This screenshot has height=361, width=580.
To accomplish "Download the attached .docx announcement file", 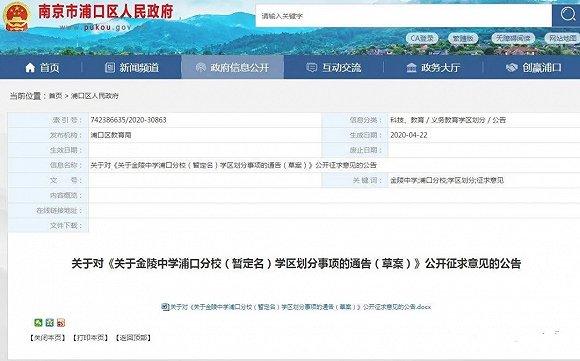I will point(300,307).
